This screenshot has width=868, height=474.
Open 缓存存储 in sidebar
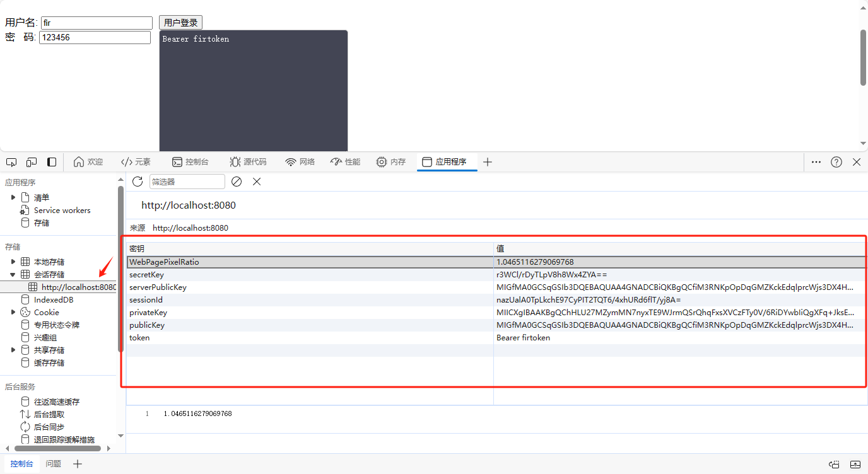pyautogui.click(x=49, y=362)
